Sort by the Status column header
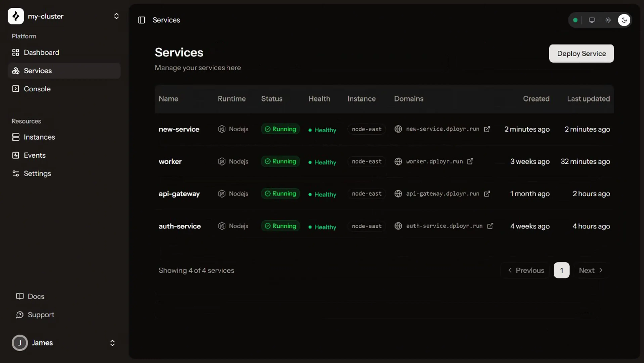The image size is (644, 363). click(x=272, y=99)
